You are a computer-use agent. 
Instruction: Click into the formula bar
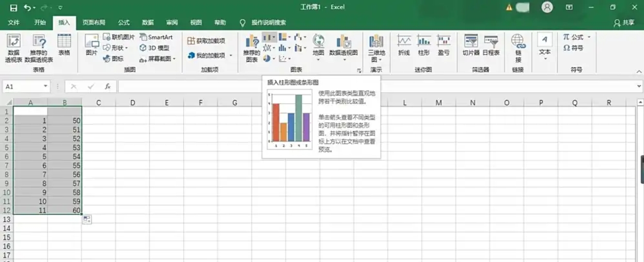click(377, 87)
